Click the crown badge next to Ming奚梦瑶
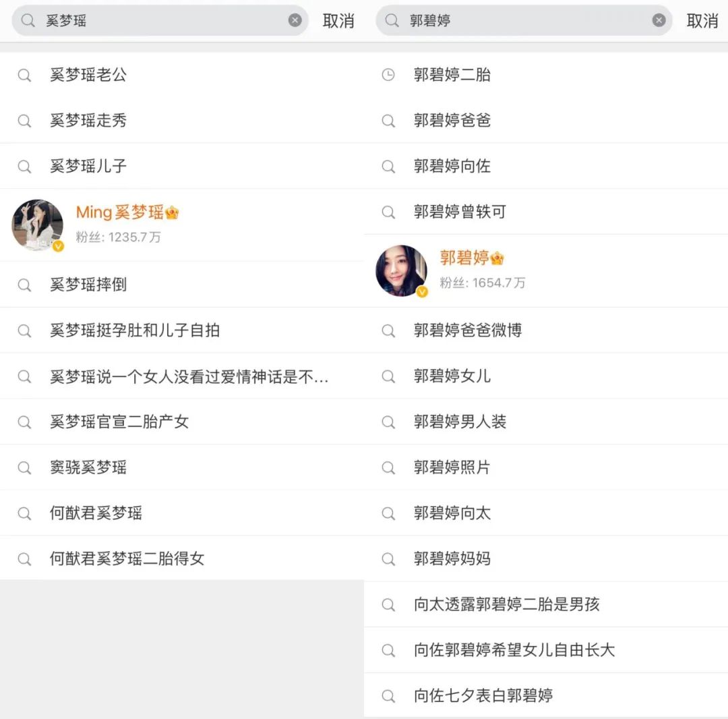The height and width of the screenshot is (719, 728). [172, 212]
